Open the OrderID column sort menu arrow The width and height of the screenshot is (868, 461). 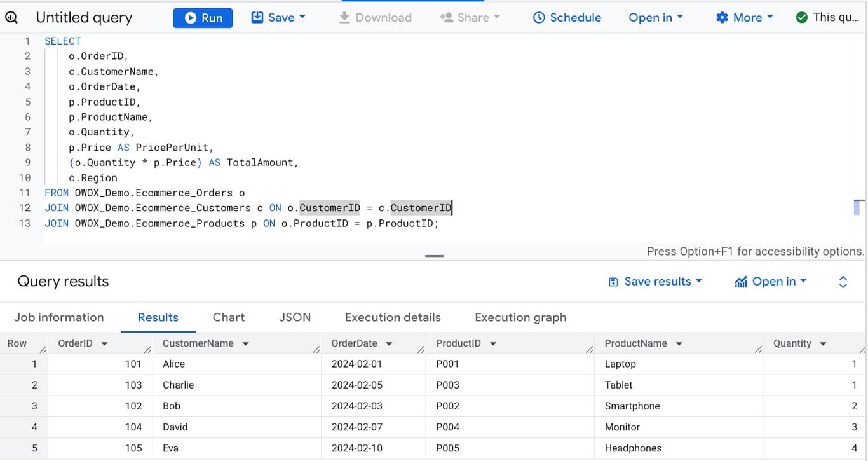104,344
